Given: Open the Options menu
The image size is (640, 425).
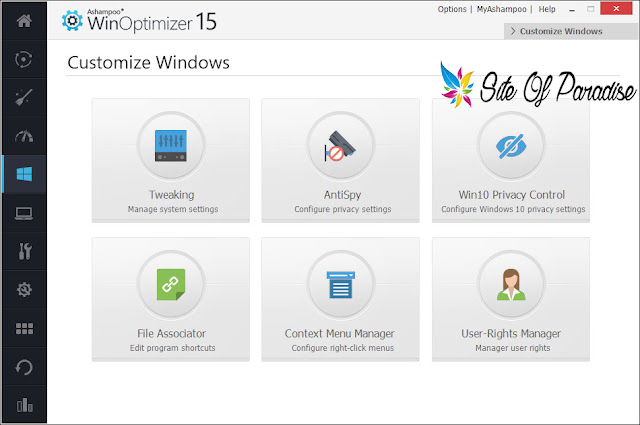Looking at the screenshot, I should (452, 9).
